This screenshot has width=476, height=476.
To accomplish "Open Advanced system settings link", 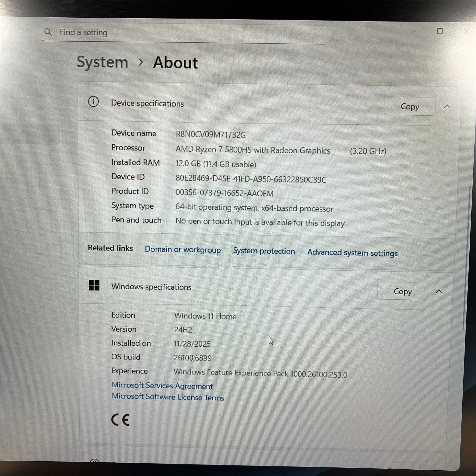I will click(352, 253).
